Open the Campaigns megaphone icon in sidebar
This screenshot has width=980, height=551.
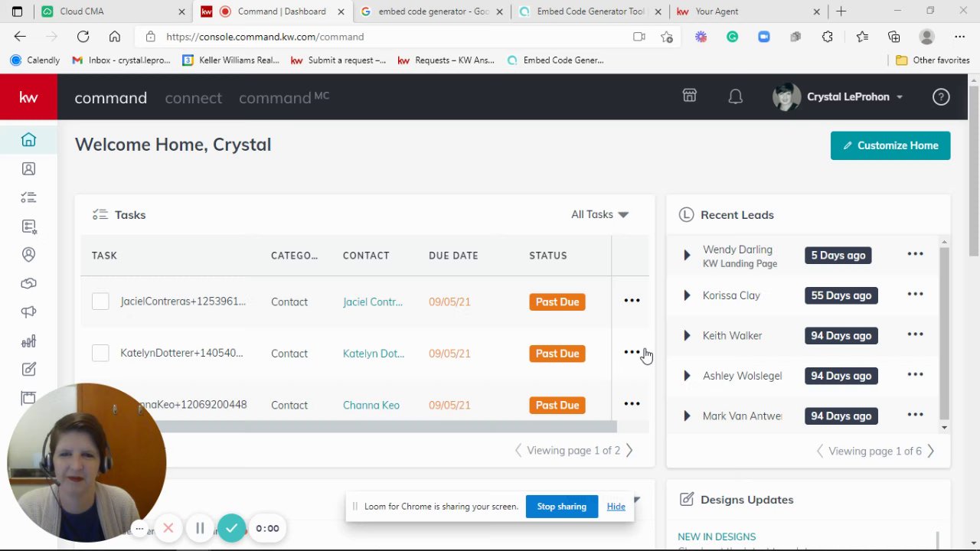(28, 312)
